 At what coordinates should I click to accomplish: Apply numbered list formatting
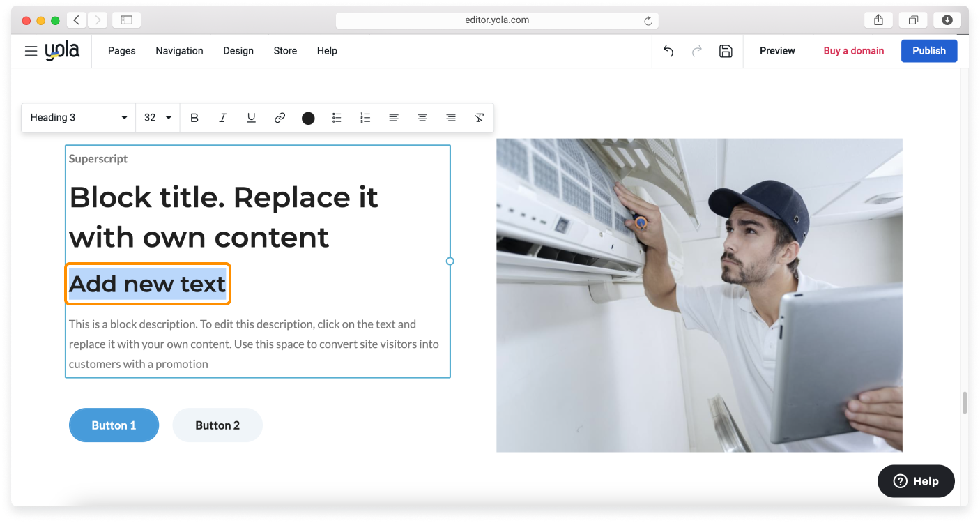click(x=365, y=118)
